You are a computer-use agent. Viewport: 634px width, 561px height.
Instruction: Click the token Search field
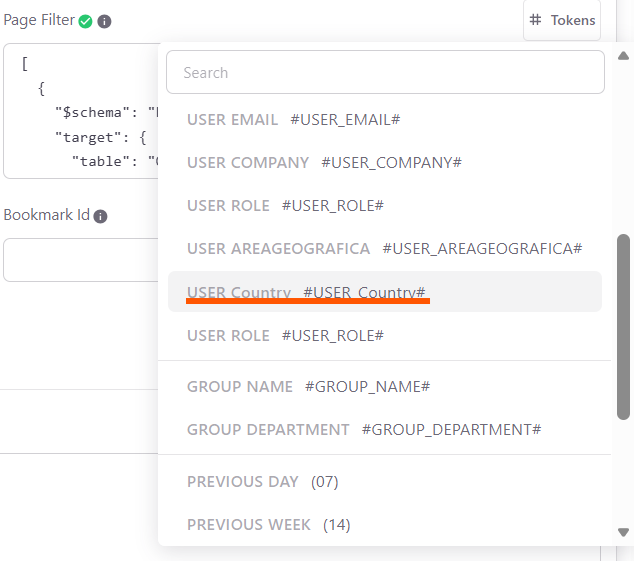click(385, 73)
